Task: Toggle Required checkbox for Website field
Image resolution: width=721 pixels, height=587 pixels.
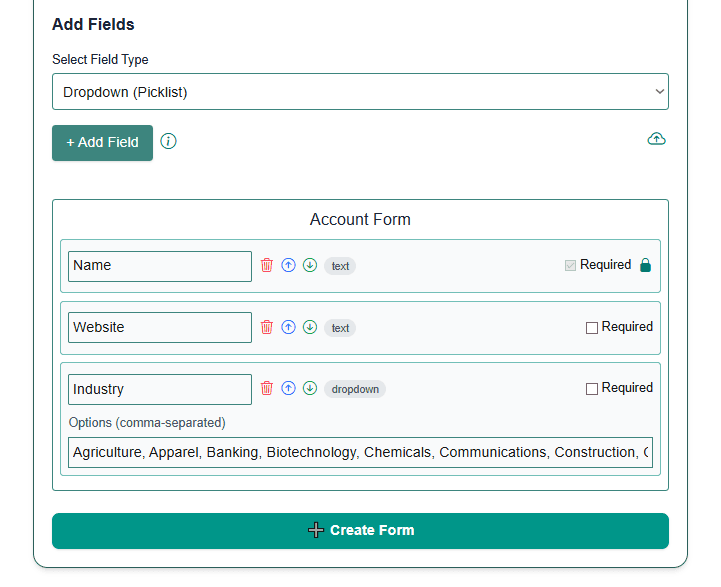Action: (x=592, y=328)
